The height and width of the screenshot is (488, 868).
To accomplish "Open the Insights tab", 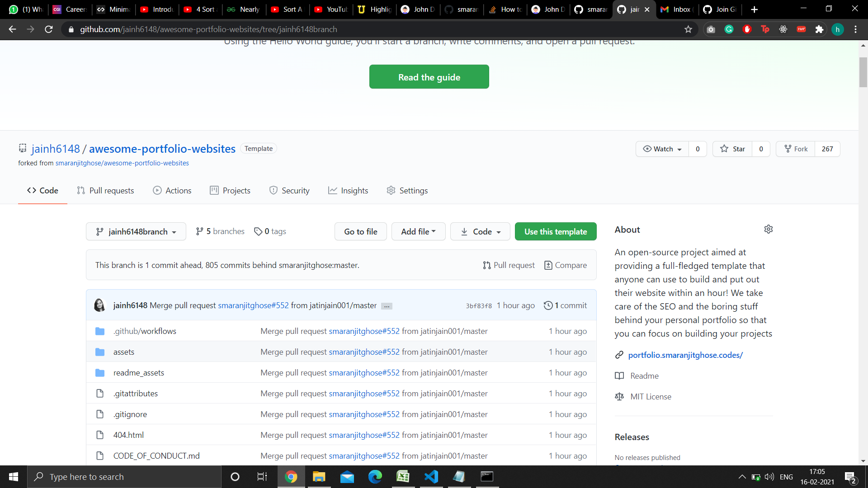I will click(x=348, y=190).
